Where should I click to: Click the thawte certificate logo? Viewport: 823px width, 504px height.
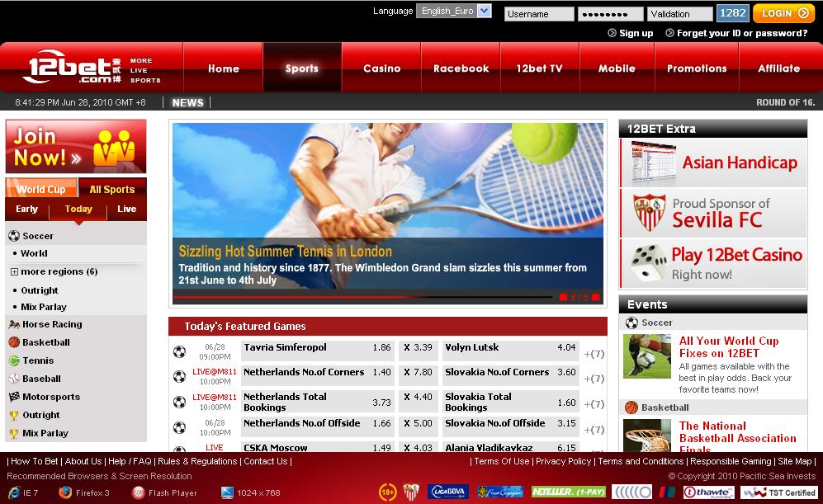click(708, 492)
